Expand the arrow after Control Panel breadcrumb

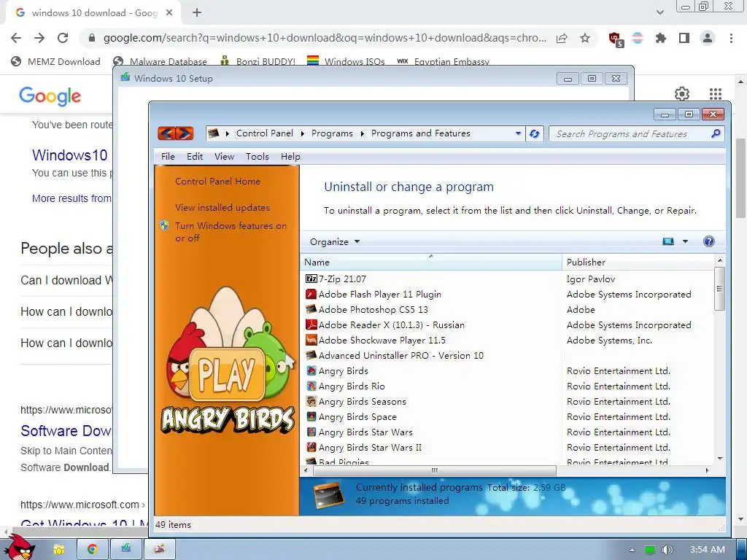303,134
